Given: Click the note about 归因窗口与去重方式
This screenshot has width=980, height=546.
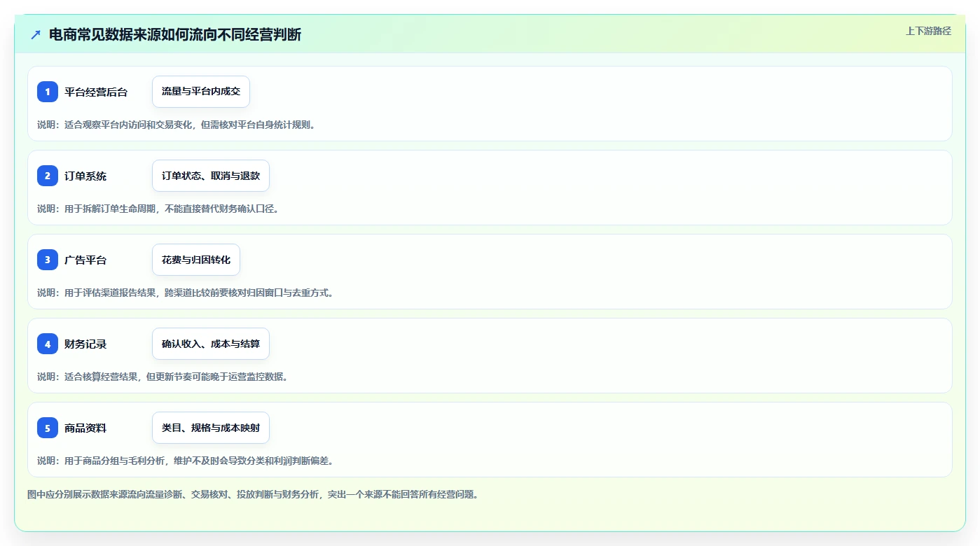Looking at the screenshot, I should (x=188, y=293).
